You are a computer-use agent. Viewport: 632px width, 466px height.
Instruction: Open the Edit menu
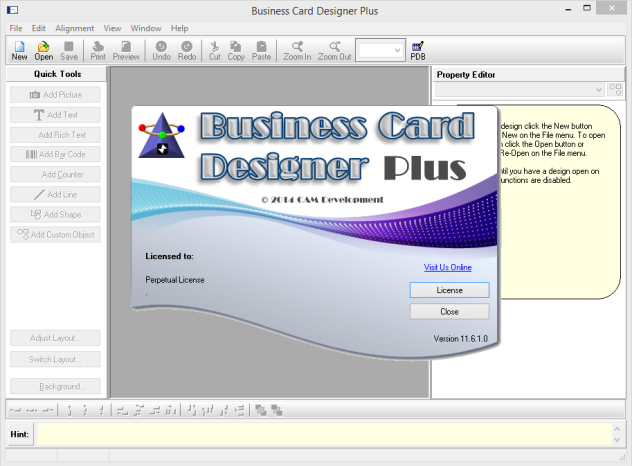click(39, 28)
